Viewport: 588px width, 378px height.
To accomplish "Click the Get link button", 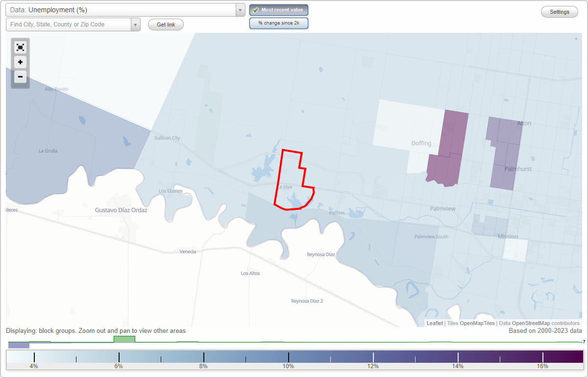I will (x=166, y=25).
